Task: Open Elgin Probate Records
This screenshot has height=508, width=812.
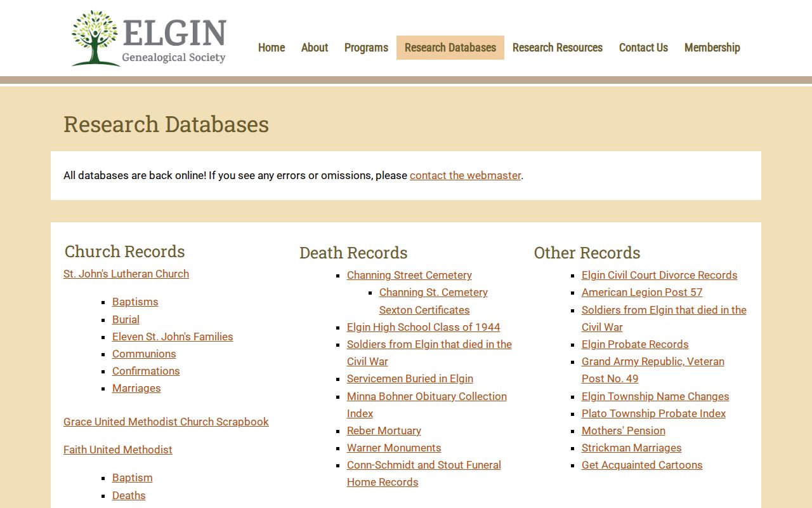Action: point(635,344)
